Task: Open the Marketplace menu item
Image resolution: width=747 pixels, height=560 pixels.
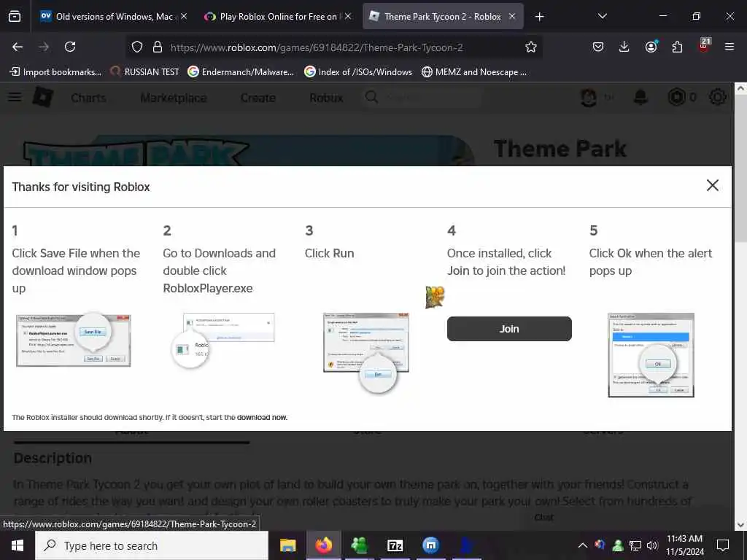Action: coord(174,98)
